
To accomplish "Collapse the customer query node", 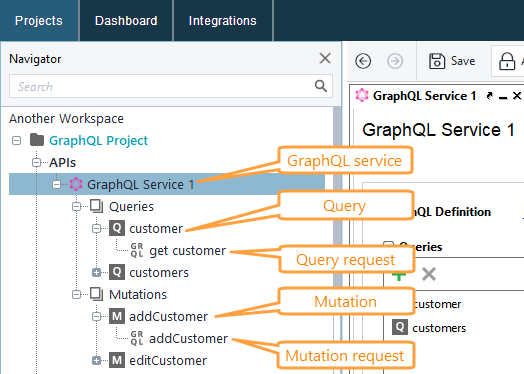I will 97,229.
